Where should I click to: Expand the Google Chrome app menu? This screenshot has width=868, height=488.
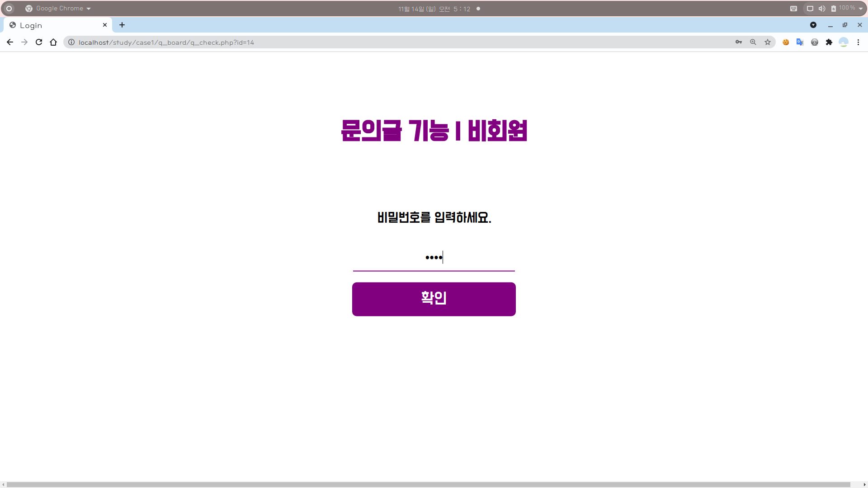(59, 9)
